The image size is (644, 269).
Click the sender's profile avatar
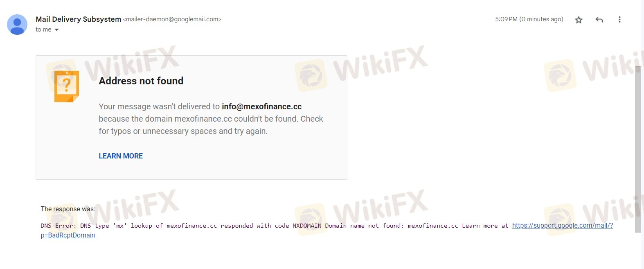[x=17, y=25]
